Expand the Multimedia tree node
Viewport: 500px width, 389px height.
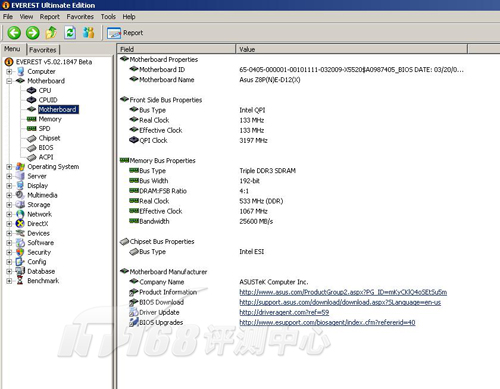(x=9, y=195)
